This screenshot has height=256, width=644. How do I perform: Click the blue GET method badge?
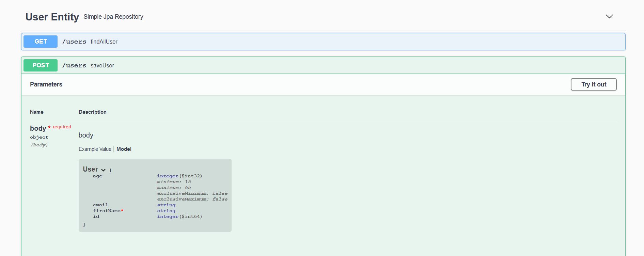pyautogui.click(x=41, y=42)
